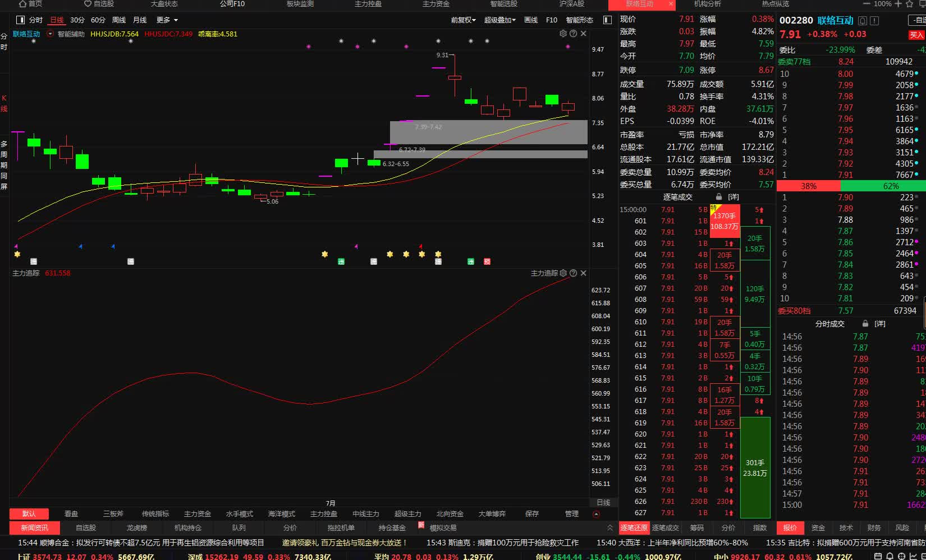Zoom out with minus icon
The width and height of the screenshot is (926, 560).
[x=867, y=4]
